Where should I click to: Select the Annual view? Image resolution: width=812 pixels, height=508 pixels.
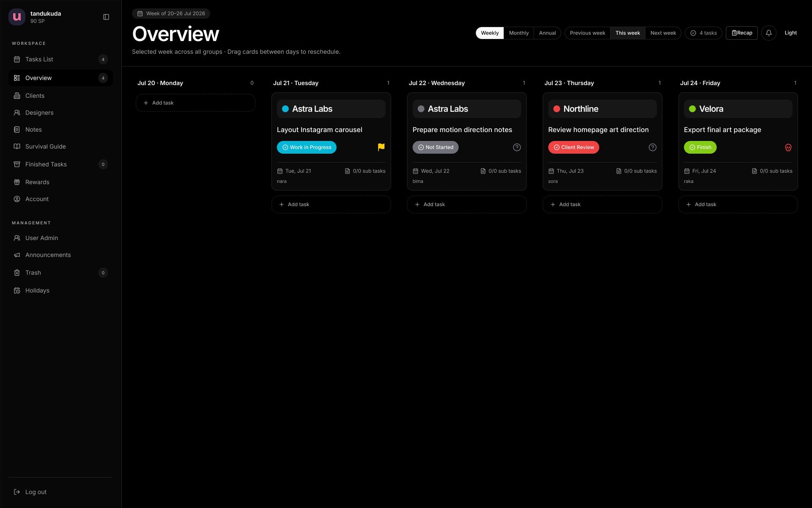point(547,33)
